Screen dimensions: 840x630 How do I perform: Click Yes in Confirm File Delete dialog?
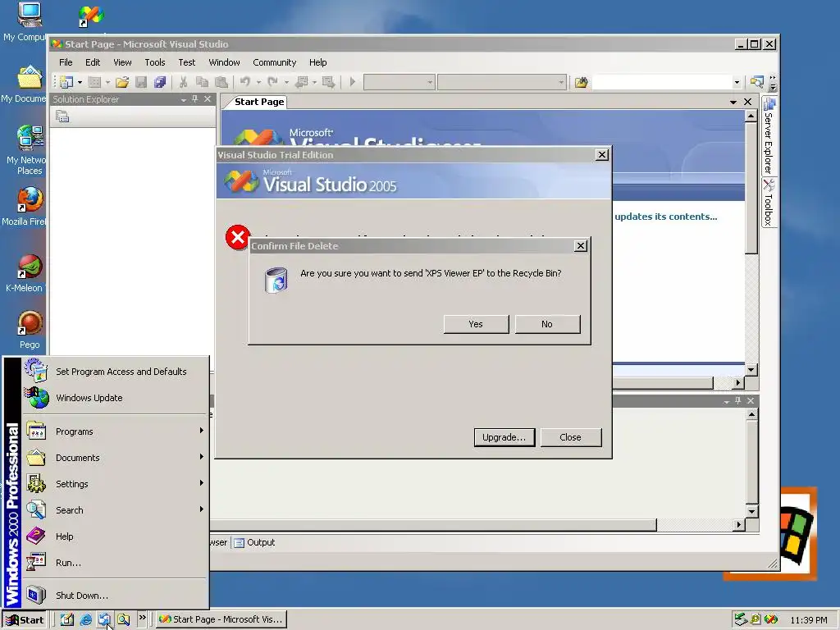(476, 324)
